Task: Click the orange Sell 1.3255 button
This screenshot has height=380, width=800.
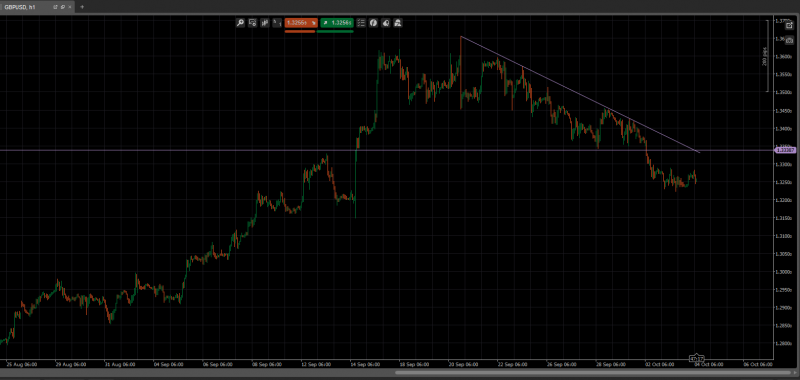Action: click(x=301, y=23)
